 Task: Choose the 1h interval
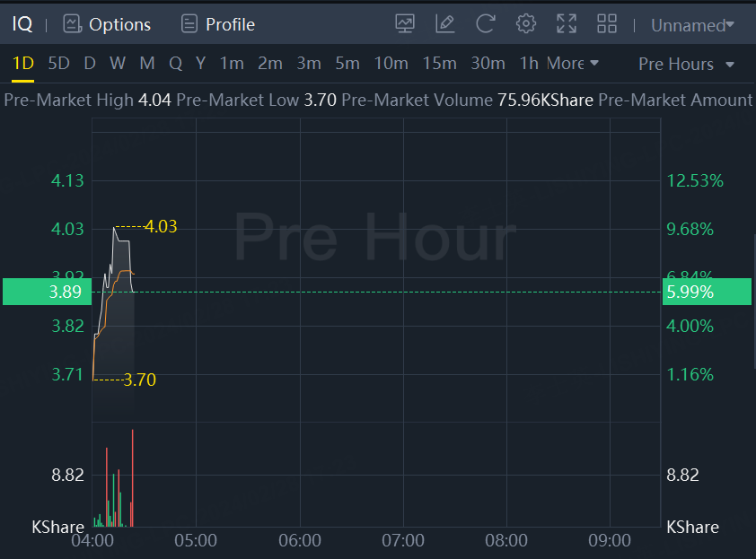coord(529,63)
